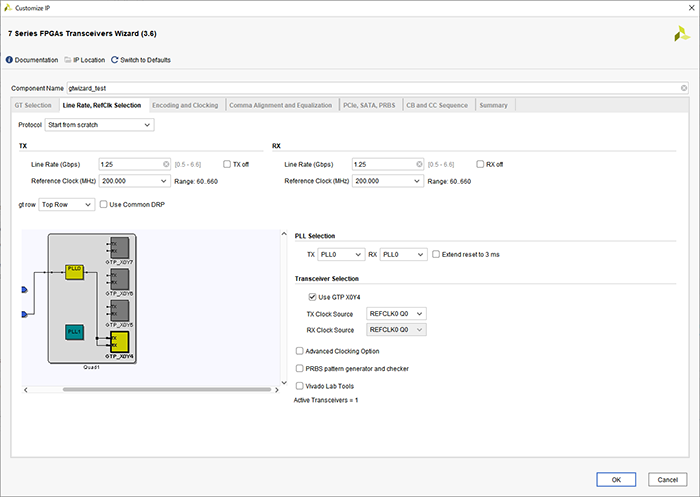Click the IP Location folder icon
This screenshot has width=700, height=497.
(68, 60)
